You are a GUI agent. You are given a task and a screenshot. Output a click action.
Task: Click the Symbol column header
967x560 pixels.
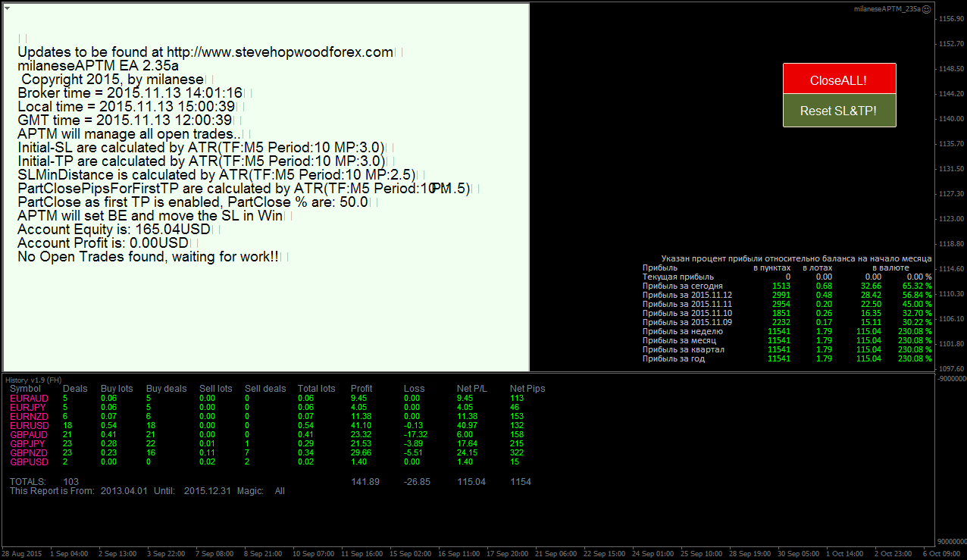pyautogui.click(x=25, y=389)
